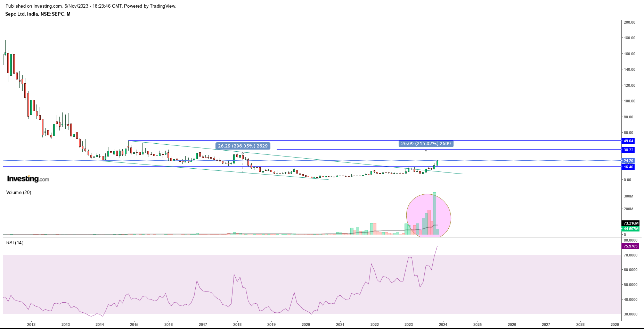Click the 70.0000 RSI axis level
This screenshot has height=329, width=644.
630,255
